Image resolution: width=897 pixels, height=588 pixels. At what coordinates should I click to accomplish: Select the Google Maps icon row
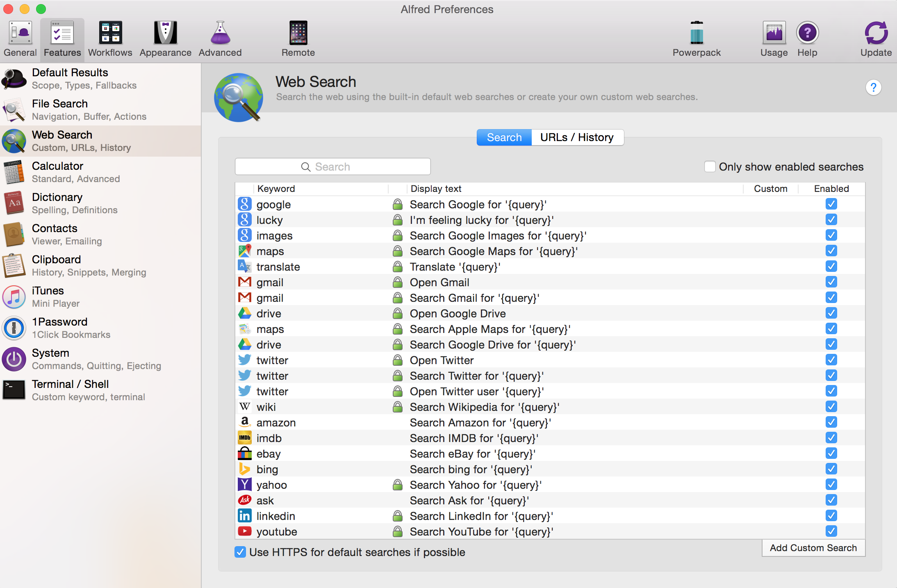[550, 251]
